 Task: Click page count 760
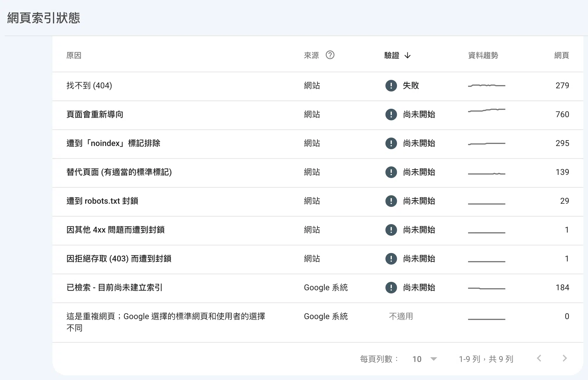562,115
